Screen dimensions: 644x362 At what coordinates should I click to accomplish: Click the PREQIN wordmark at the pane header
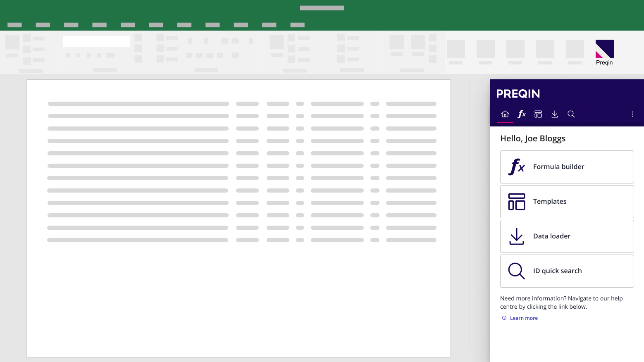tap(518, 93)
